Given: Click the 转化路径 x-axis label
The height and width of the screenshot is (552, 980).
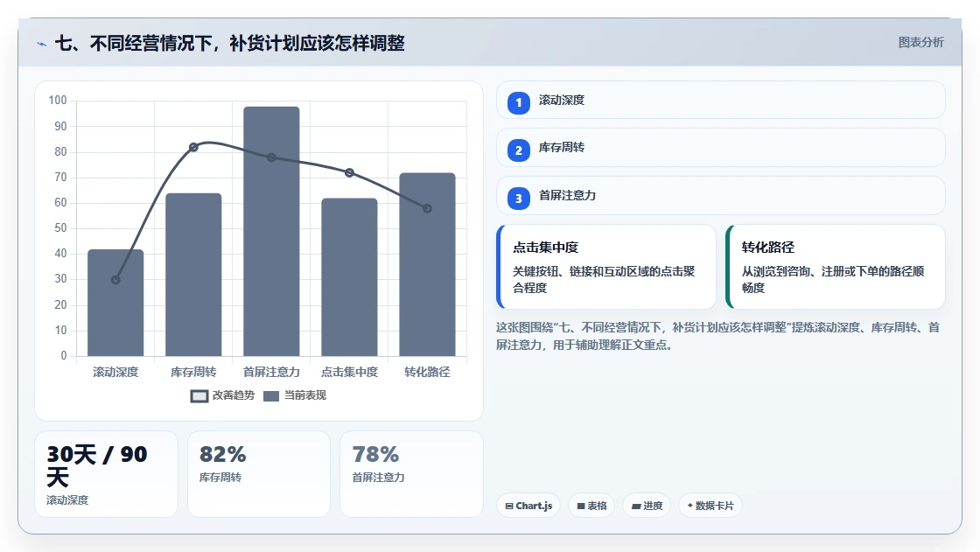Looking at the screenshot, I should pyautogui.click(x=428, y=372).
